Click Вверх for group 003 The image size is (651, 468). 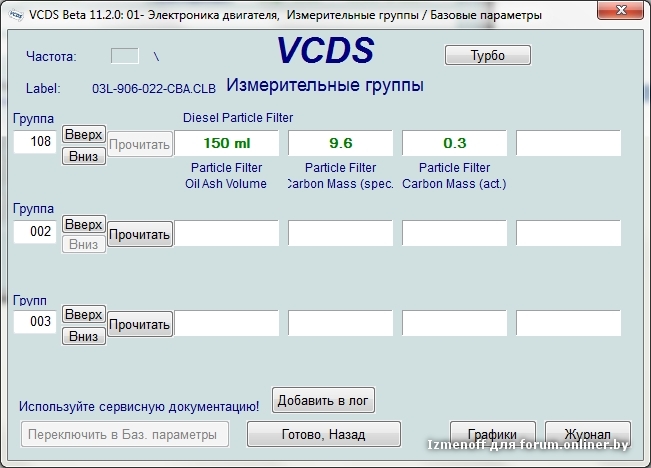pyautogui.click(x=84, y=314)
